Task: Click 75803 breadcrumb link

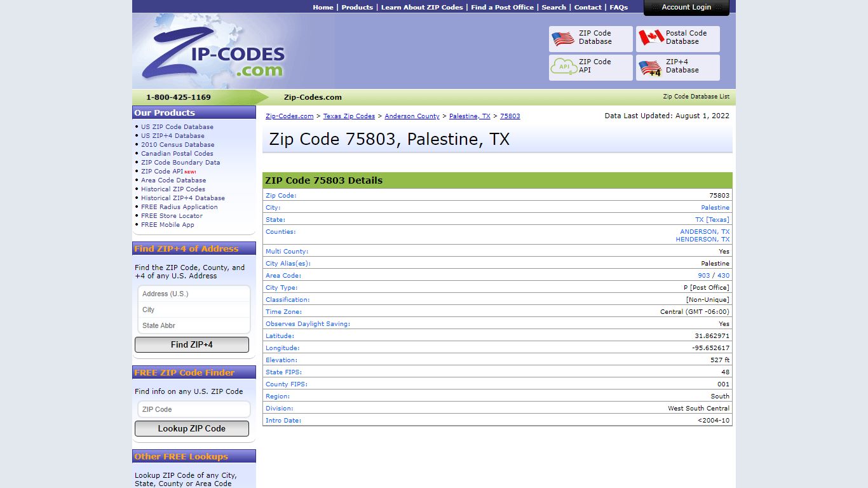Action: tap(510, 116)
